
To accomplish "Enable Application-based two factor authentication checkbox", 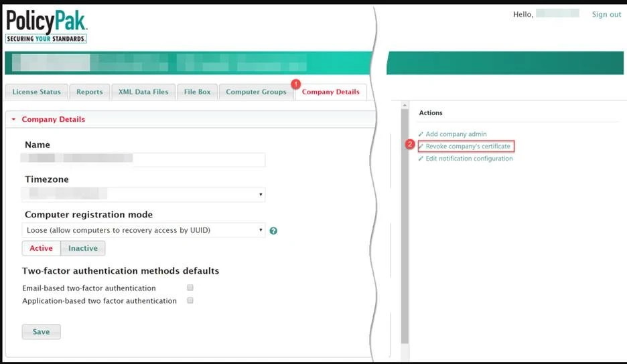I will tap(190, 300).
